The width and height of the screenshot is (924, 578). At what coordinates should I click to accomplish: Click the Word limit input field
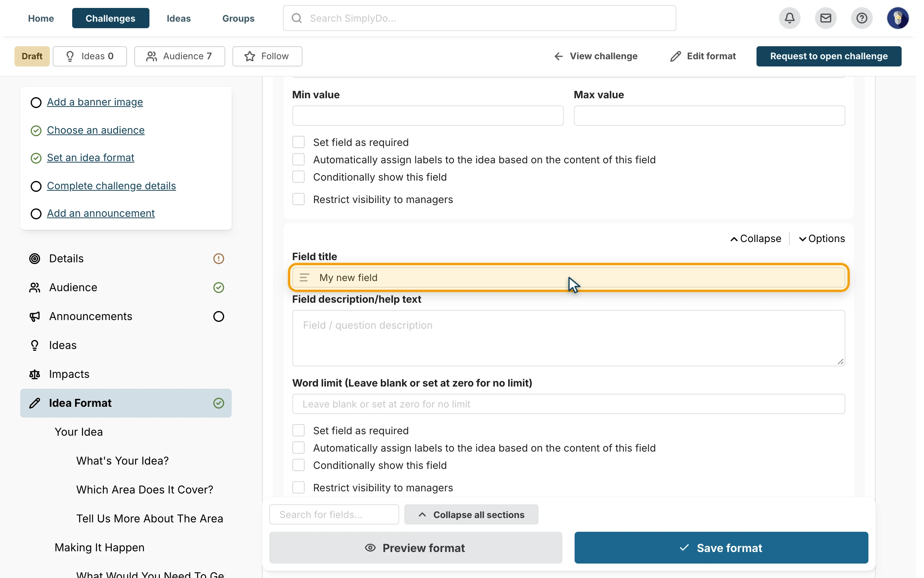(x=568, y=404)
